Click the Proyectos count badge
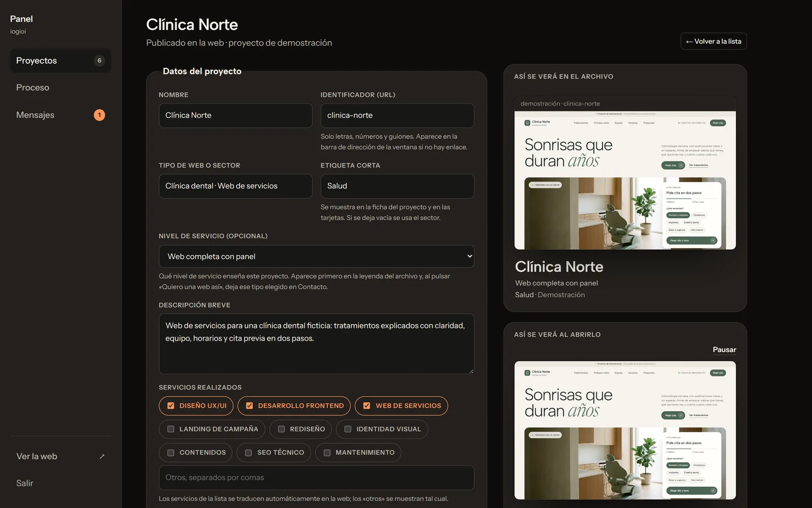812x508 pixels. [x=99, y=60]
